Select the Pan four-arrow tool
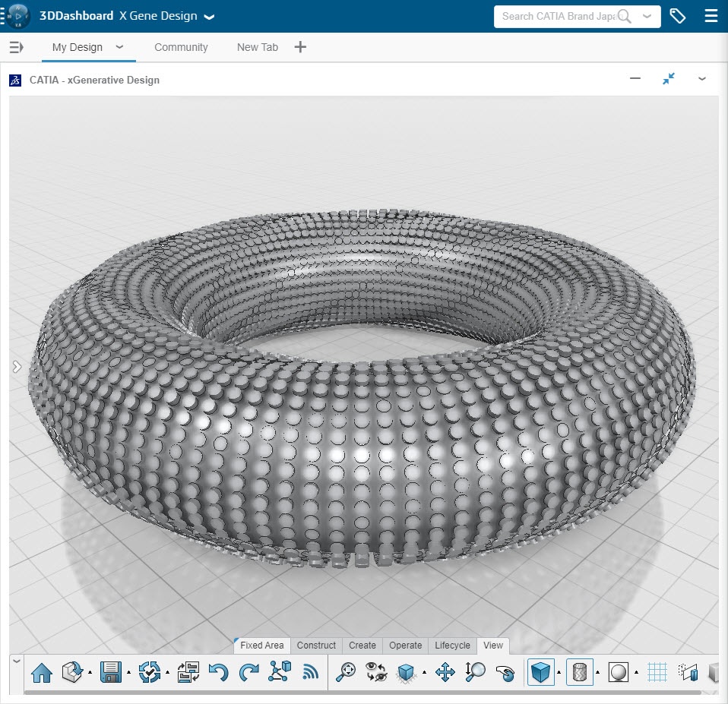Screen dimensions: 728x704 (445, 672)
